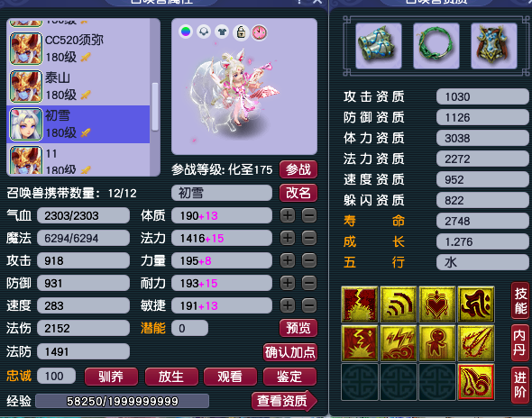Viewport: 532px width, 418px height.
Task: Increase 体质 with the plus button
Action: click(x=288, y=215)
